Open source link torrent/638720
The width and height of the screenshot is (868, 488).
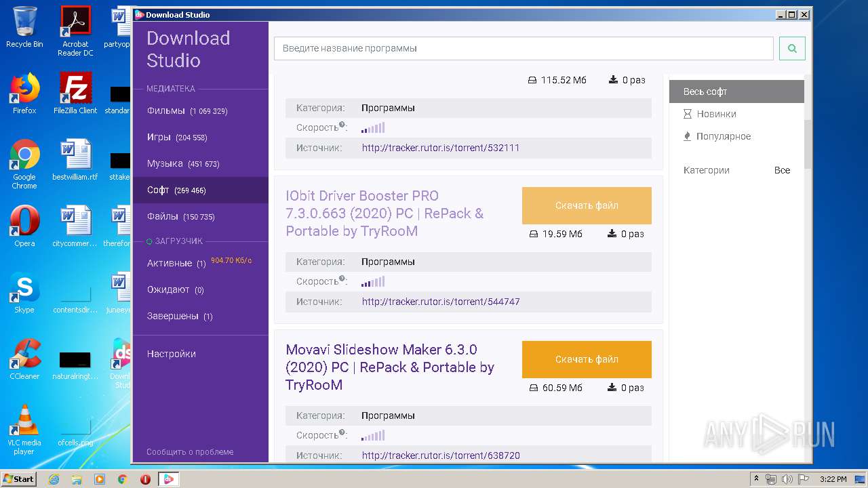[x=441, y=455]
